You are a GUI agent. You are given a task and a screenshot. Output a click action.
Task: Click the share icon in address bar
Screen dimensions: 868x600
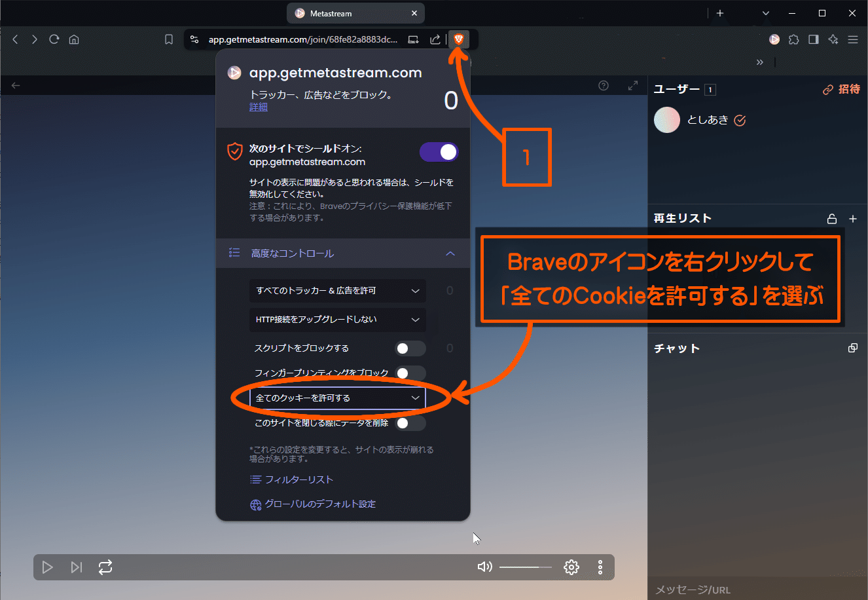[435, 39]
